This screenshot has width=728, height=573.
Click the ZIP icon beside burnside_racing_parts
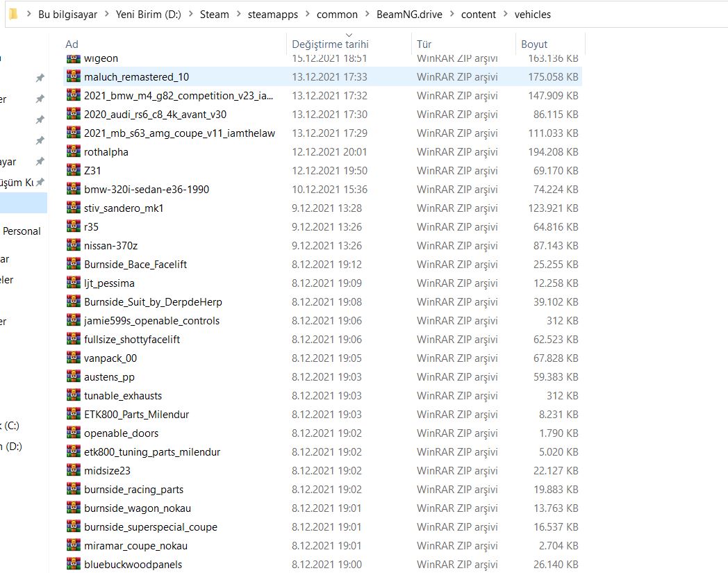point(74,489)
